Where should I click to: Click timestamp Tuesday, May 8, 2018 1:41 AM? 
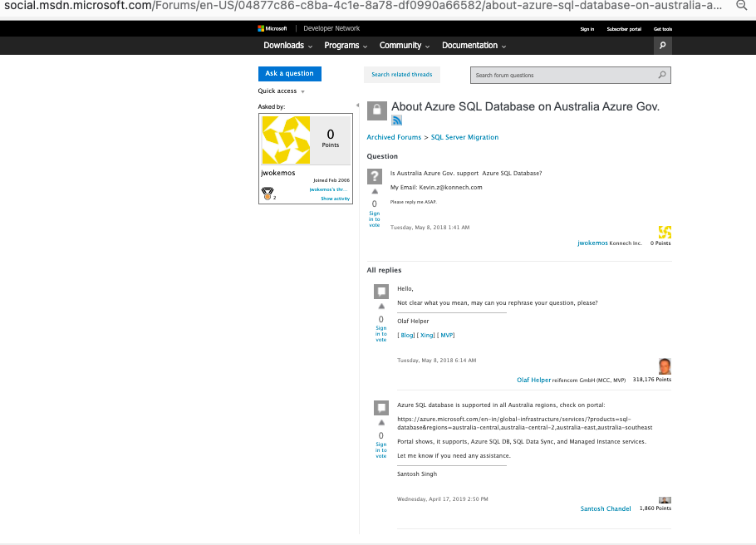click(430, 228)
